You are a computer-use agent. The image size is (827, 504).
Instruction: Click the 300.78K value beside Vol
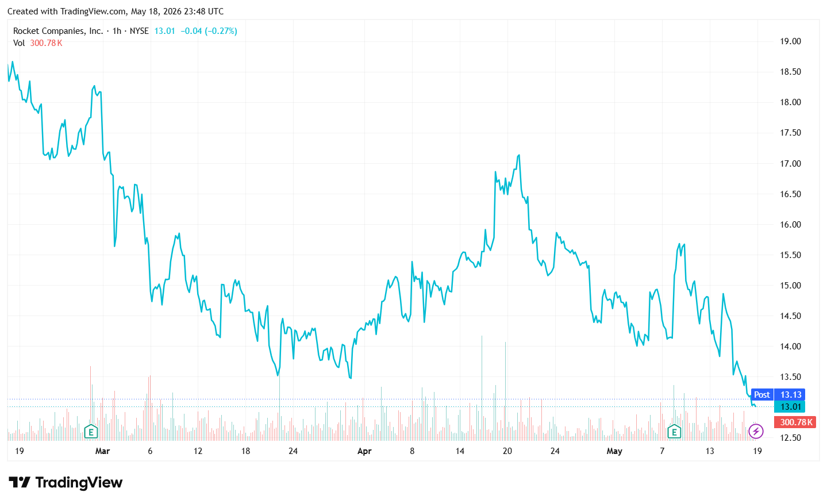[x=46, y=43]
